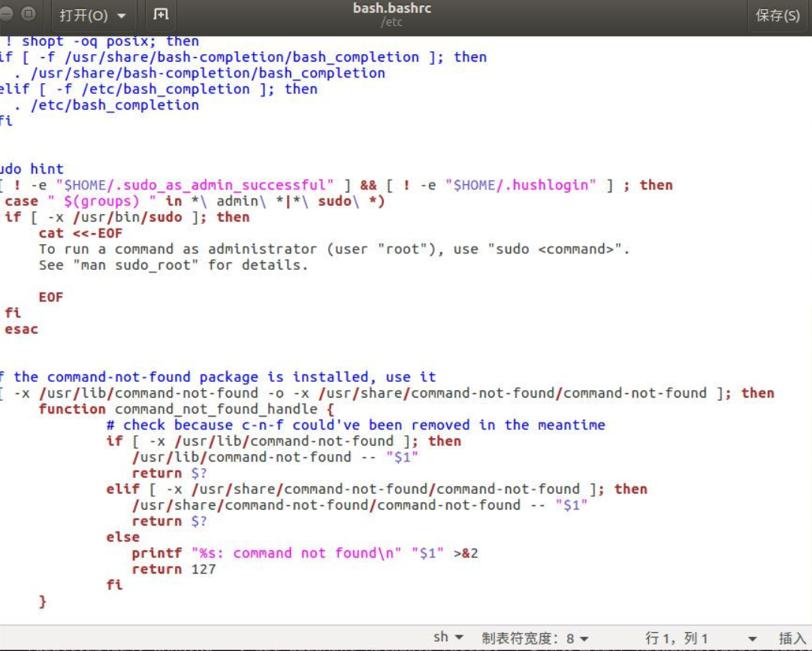812x651 pixels.
Task: Click the line starting "To run a command as administrator"
Action: pos(334,250)
